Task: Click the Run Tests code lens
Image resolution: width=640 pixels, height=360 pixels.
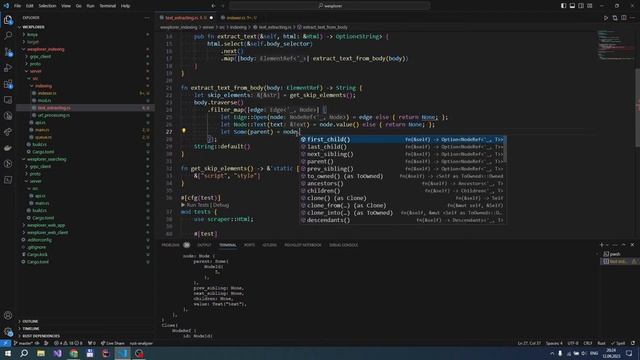Action: click(197, 205)
